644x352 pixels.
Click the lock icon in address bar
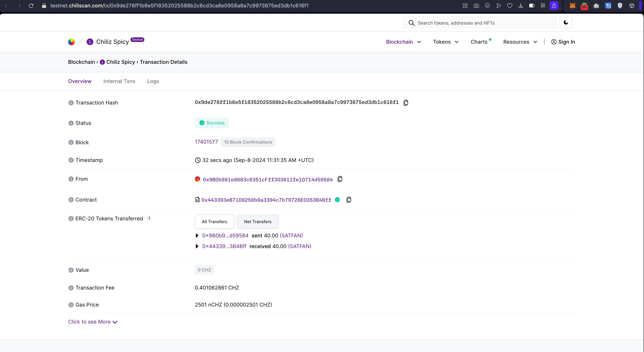pos(44,6)
